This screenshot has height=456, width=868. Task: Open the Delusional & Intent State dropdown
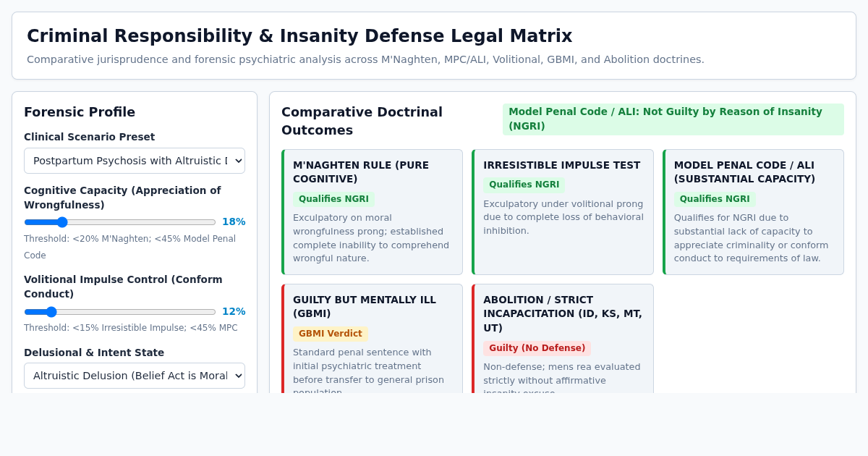tap(135, 376)
